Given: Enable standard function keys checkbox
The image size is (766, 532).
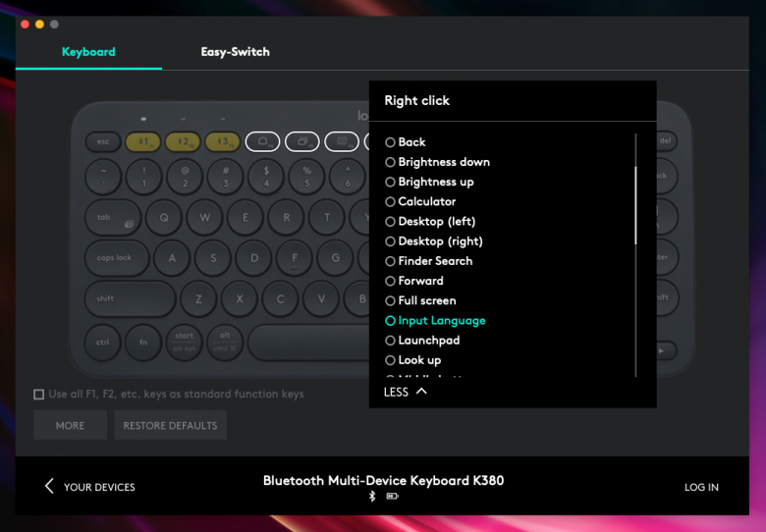Looking at the screenshot, I should tap(39, 395).
